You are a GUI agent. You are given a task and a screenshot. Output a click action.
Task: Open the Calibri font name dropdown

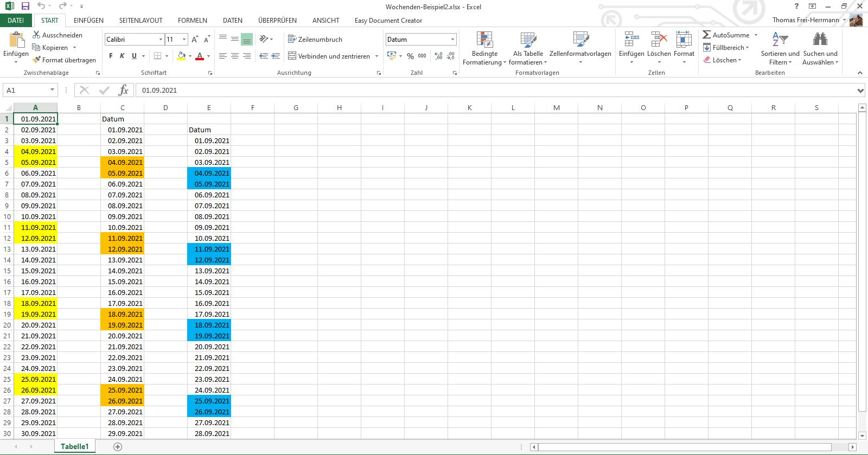click(x=161, y=40)
